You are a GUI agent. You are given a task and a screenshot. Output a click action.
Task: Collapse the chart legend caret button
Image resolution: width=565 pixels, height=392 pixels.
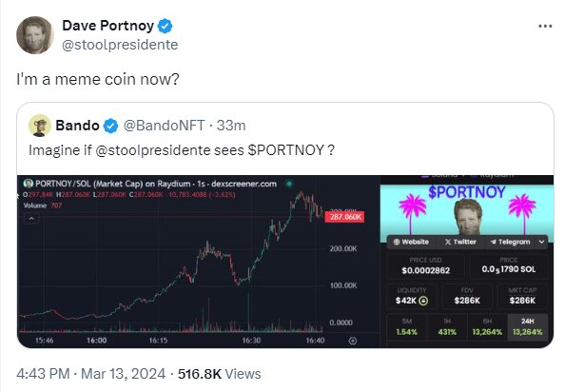click(x=31, y=218)
